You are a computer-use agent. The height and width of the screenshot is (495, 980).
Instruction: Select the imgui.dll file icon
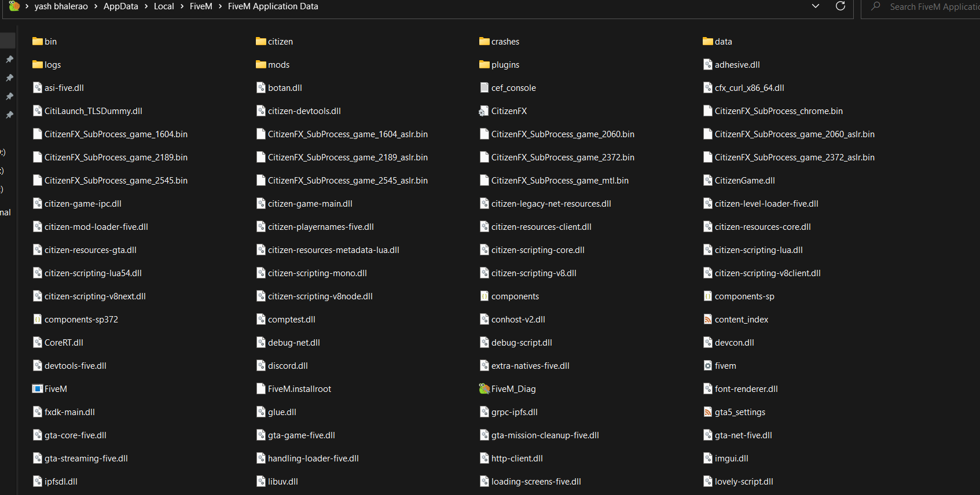pos(708,458)
